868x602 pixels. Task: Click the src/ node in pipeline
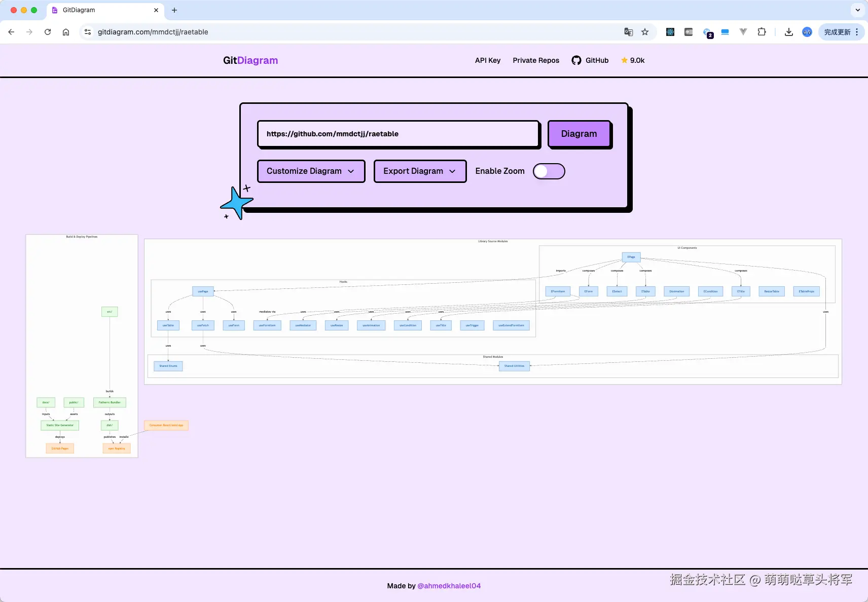tap(110, 312)
